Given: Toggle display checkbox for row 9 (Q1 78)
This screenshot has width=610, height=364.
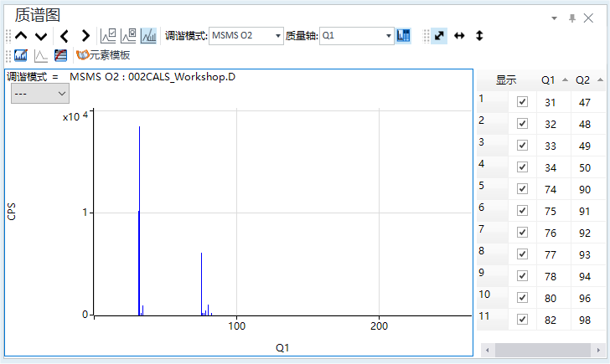Looking at the screenshot, I should click(522, 276).
